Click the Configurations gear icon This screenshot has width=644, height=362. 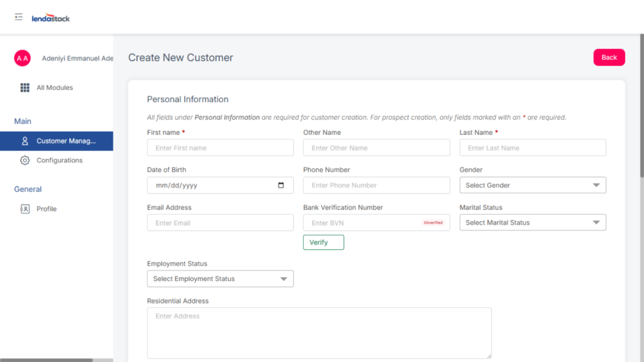tap(25, 161)
